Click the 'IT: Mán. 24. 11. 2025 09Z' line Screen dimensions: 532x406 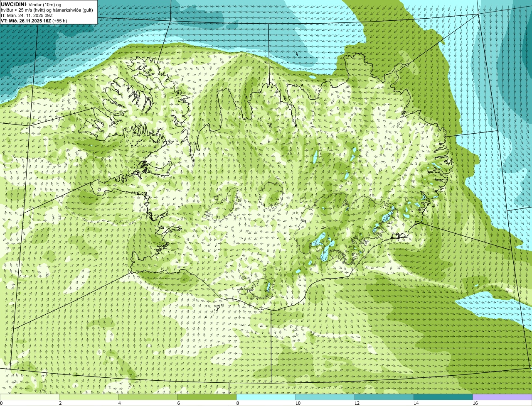[x=27, y=15]
